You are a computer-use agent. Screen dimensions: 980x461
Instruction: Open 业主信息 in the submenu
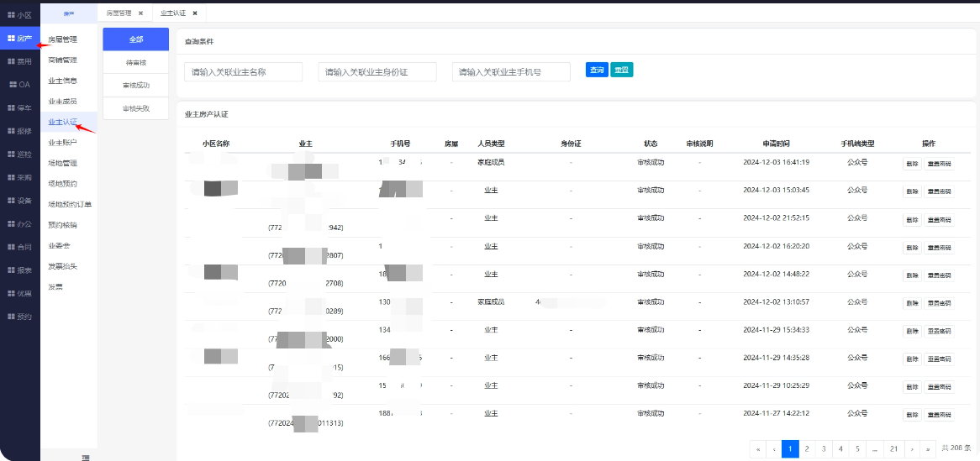[63, 81]
